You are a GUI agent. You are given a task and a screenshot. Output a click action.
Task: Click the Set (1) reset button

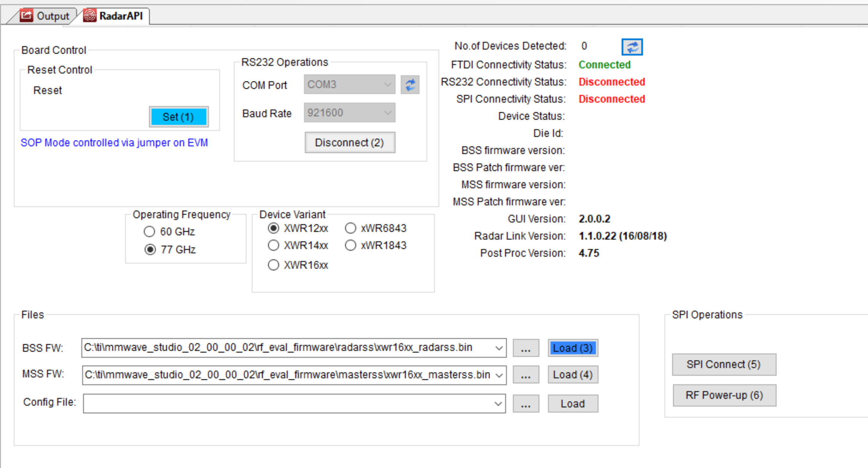[x=178, y=117]
